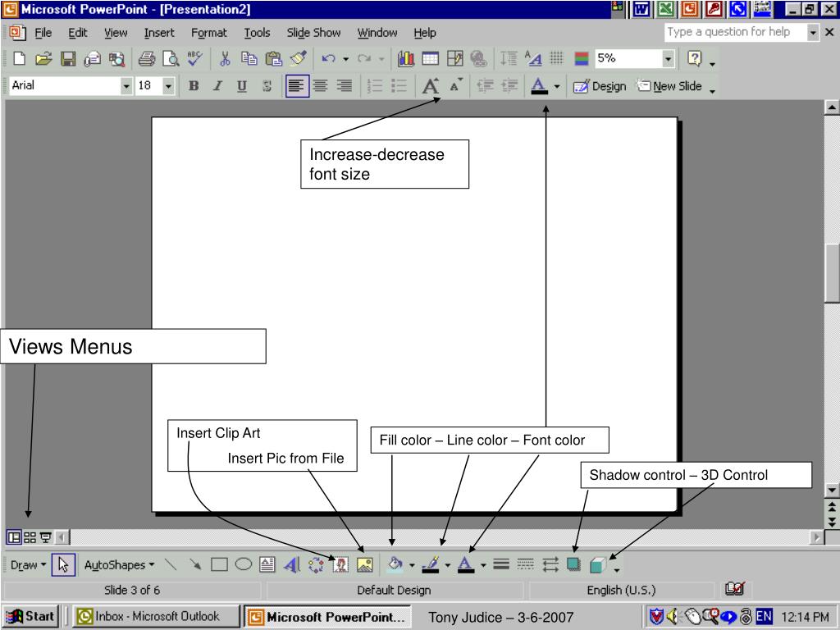840x630 pixels.
Task: Toggle numbered list
Action: pos(375,85)
